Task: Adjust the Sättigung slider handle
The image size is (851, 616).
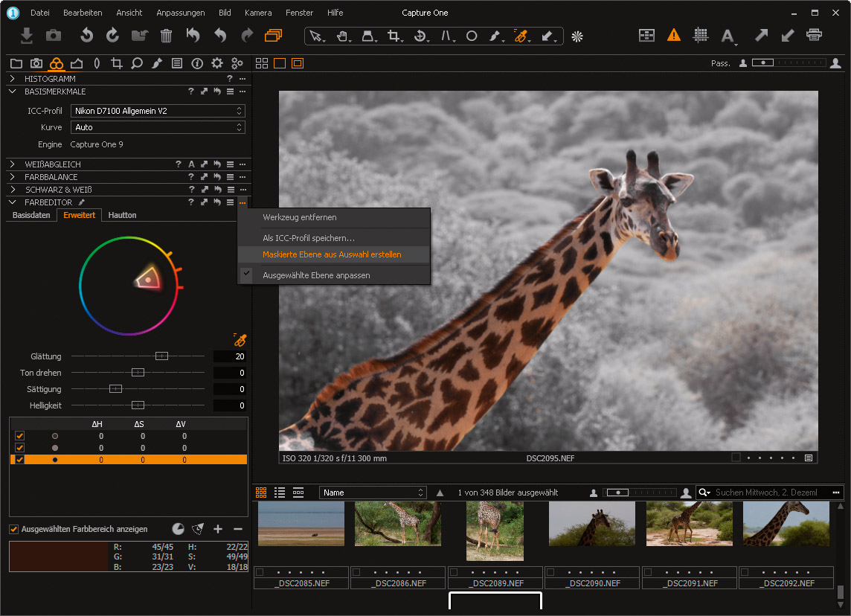Action: click(x=115, y=389)
